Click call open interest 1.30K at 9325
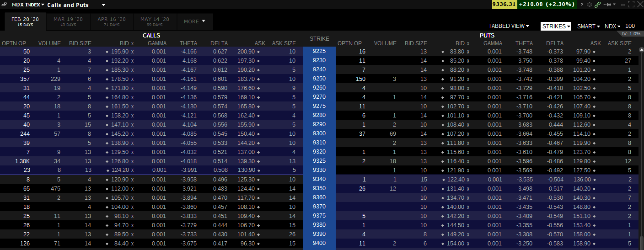The image size is (644, 250). pyautogui.click(x=22, y=161)
